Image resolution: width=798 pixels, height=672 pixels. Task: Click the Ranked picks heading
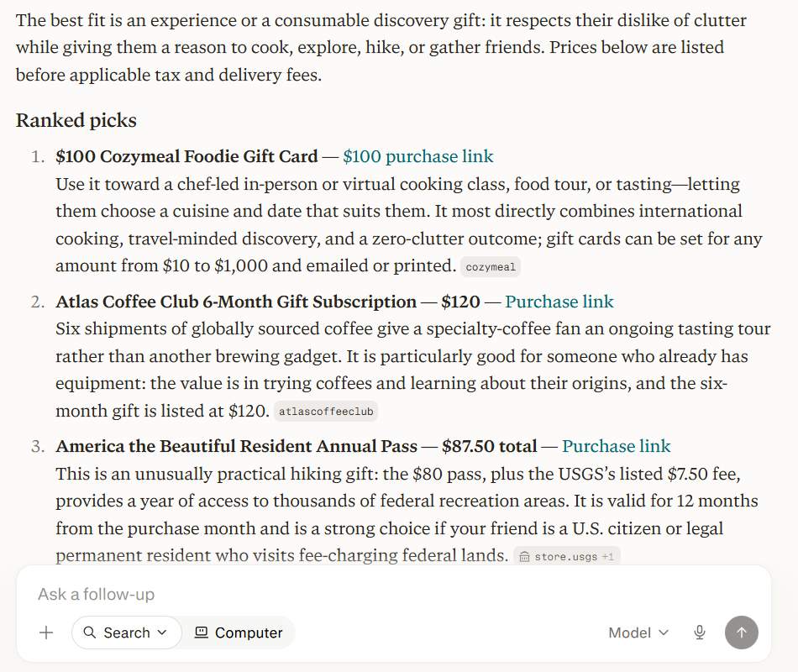pos(76,121)
